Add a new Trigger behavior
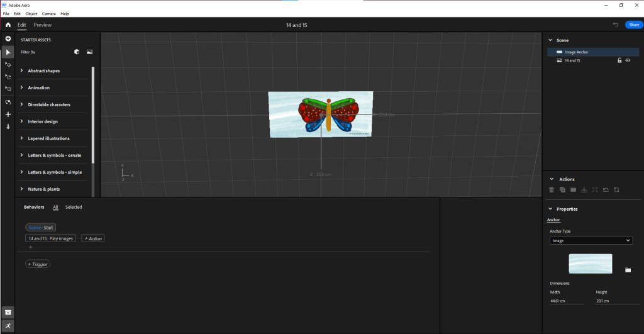The height and width of the screenshot is (334, 644). click(x=38, y=264)
